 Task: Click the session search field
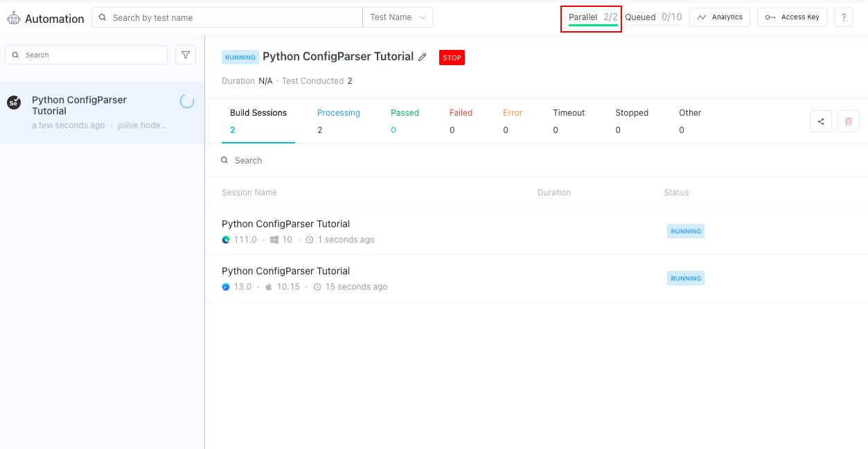tap(346, 160)
